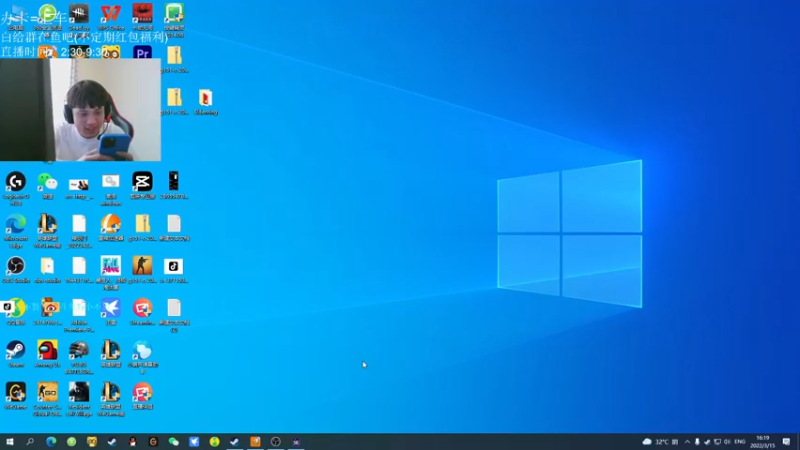Open the yellow bear app in taskbar
The width and height of the screenshot is (800, 450).
tap(92, 442)
